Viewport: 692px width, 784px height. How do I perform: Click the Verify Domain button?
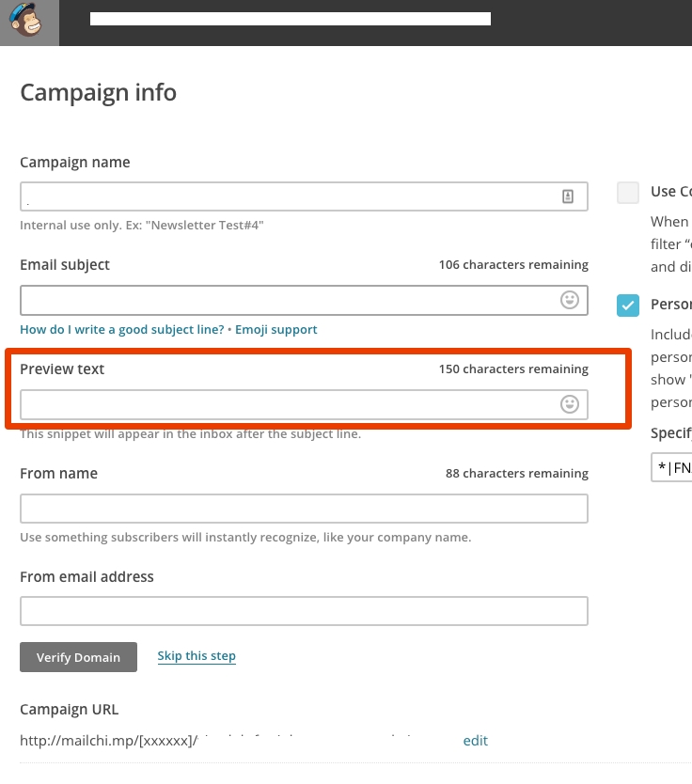(78, 657)
